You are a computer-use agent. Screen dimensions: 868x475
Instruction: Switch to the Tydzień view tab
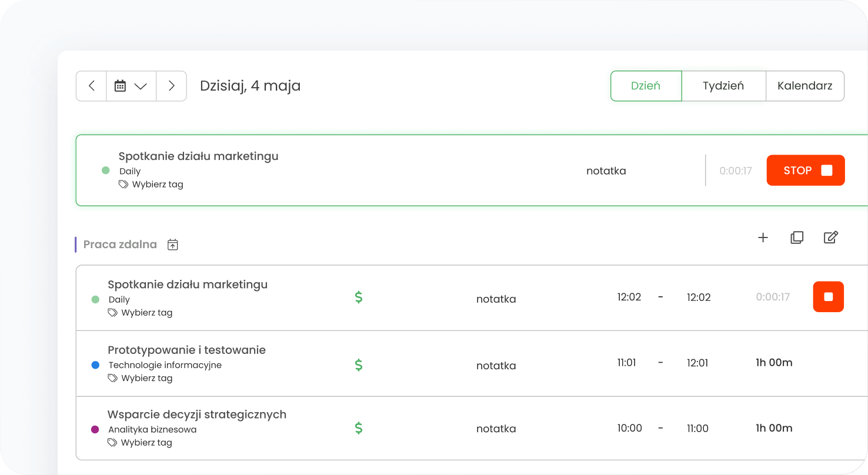(723, 86)
